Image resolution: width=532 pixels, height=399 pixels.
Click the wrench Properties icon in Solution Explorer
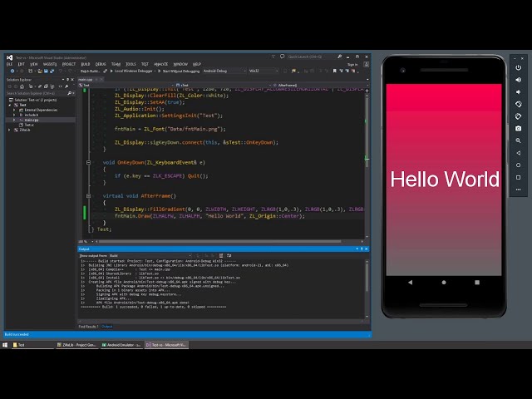click(66, 86)
